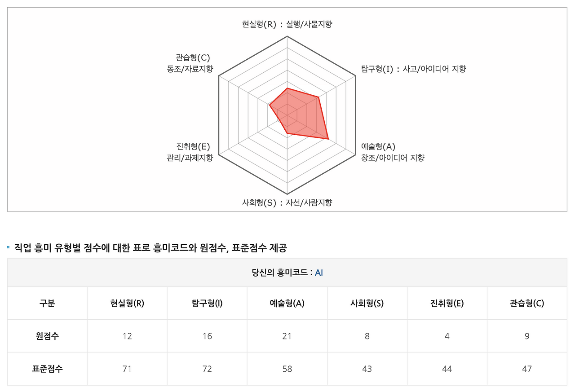Click the 예술형(A) chart axis label
The image size is (575, 392).
coord(393,152)
